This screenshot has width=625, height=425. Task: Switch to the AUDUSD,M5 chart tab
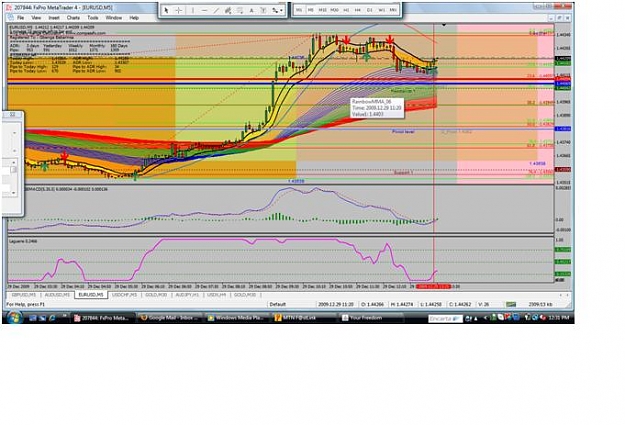pyautogui.click(x=57, y=295)
